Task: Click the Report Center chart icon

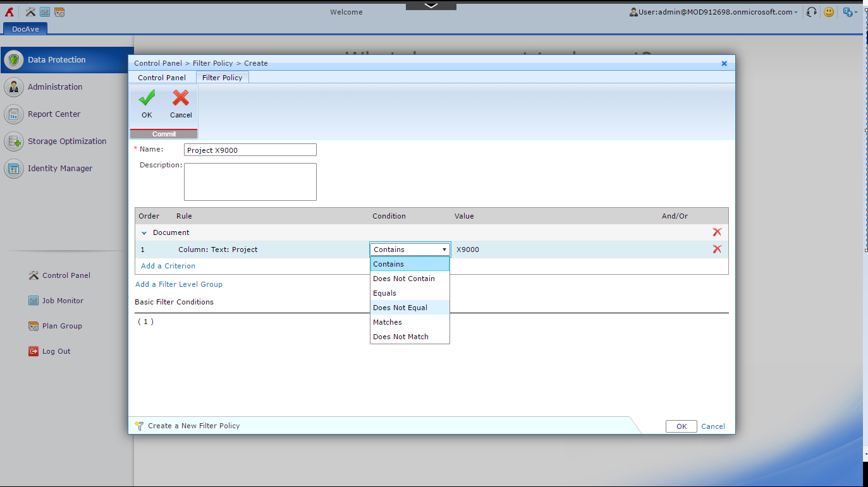Action: (x=14, y=114)
